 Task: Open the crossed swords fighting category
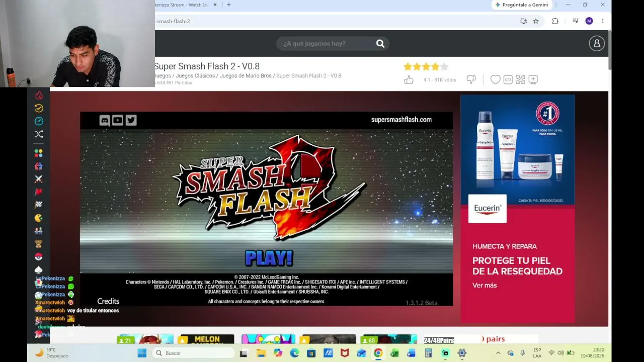[39, 179]
